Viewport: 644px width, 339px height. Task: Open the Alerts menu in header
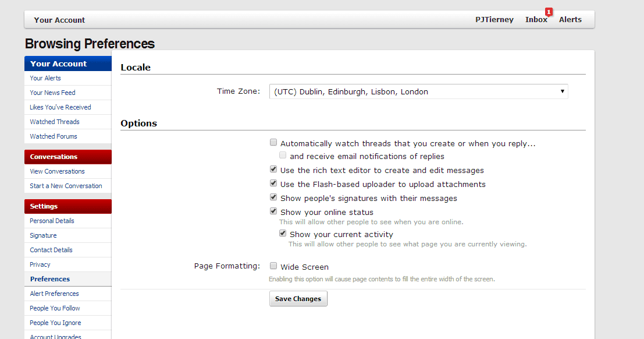(570, 19)
